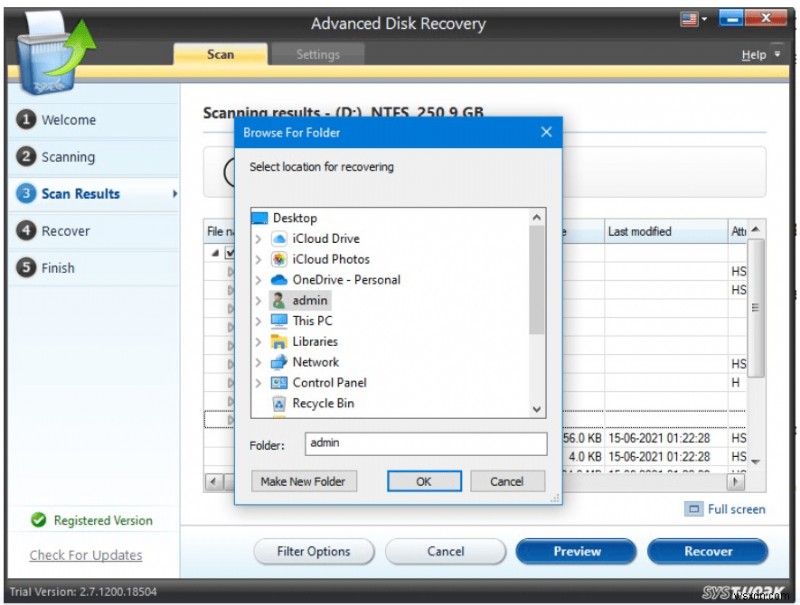Switch to the Settings tab
The width and height of the screenshot is (800, 605).
pos(318,55)
